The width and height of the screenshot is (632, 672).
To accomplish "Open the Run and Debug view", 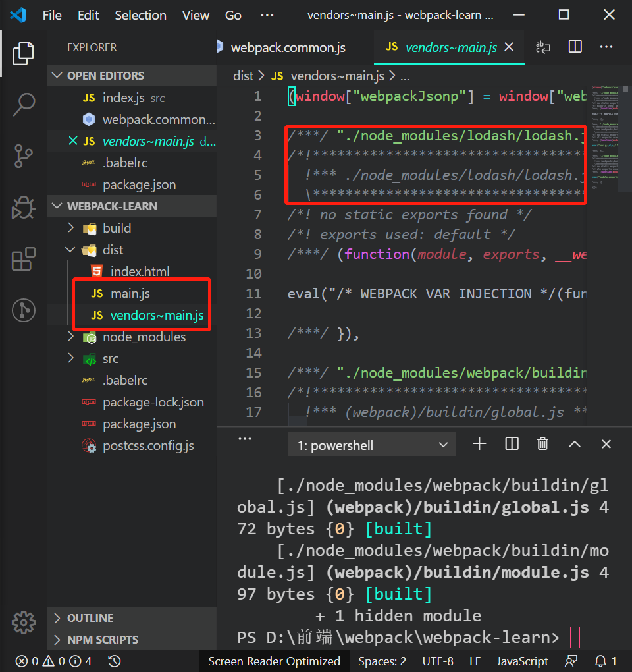I will (23, 208).
